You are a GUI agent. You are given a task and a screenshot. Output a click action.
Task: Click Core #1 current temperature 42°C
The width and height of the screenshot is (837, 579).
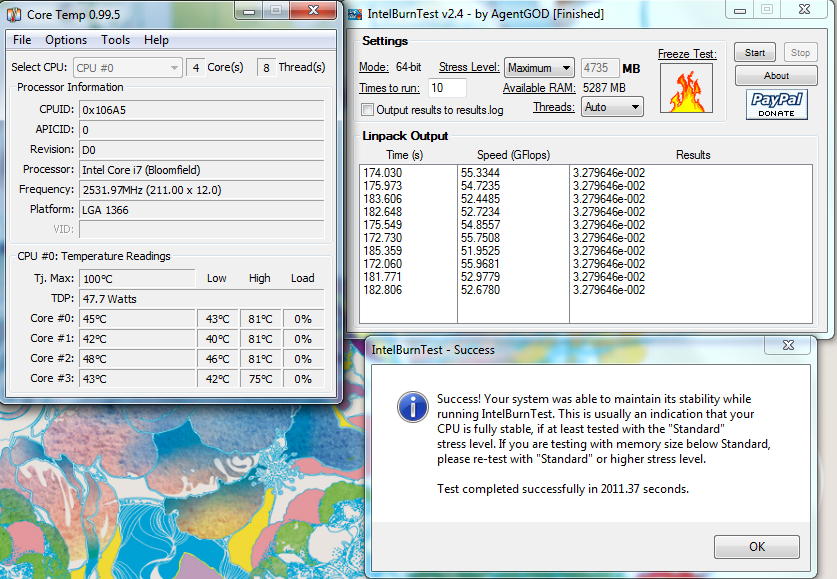137,339
